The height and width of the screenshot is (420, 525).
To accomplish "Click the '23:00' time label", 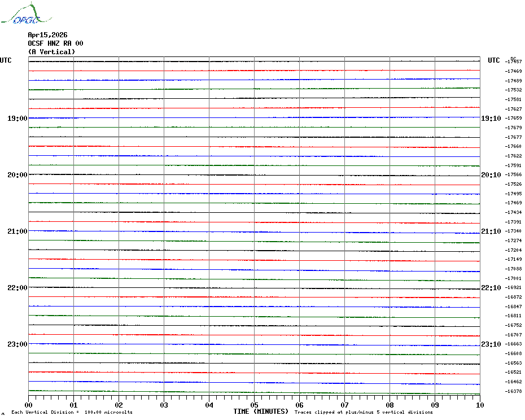I will coord(17,344).
